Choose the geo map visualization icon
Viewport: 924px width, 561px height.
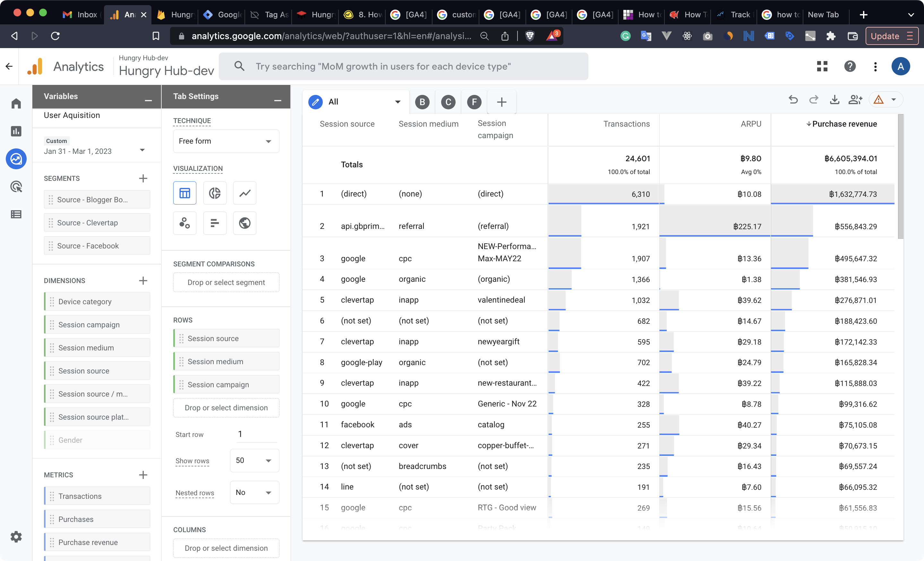pyautogui.click(x=244, y=223)
